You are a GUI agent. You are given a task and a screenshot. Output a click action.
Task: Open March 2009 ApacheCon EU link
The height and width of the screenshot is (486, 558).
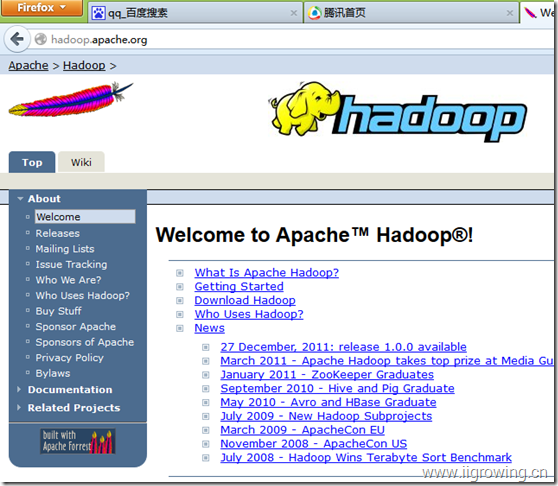click(302, 430)
